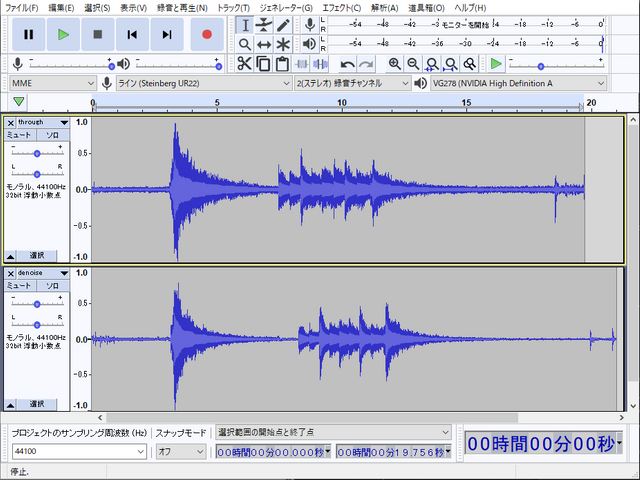Skip to start of the project

(x=132, y=34)
